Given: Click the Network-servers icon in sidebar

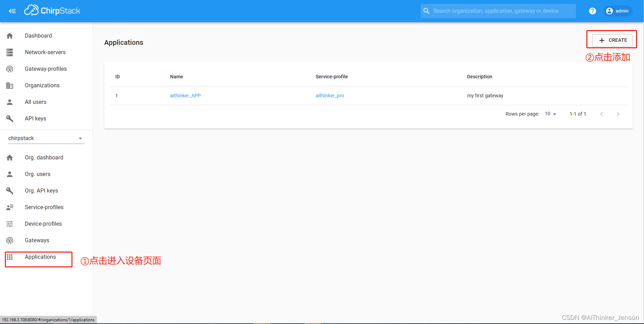Looking at the screenshot, I should 9,52.
